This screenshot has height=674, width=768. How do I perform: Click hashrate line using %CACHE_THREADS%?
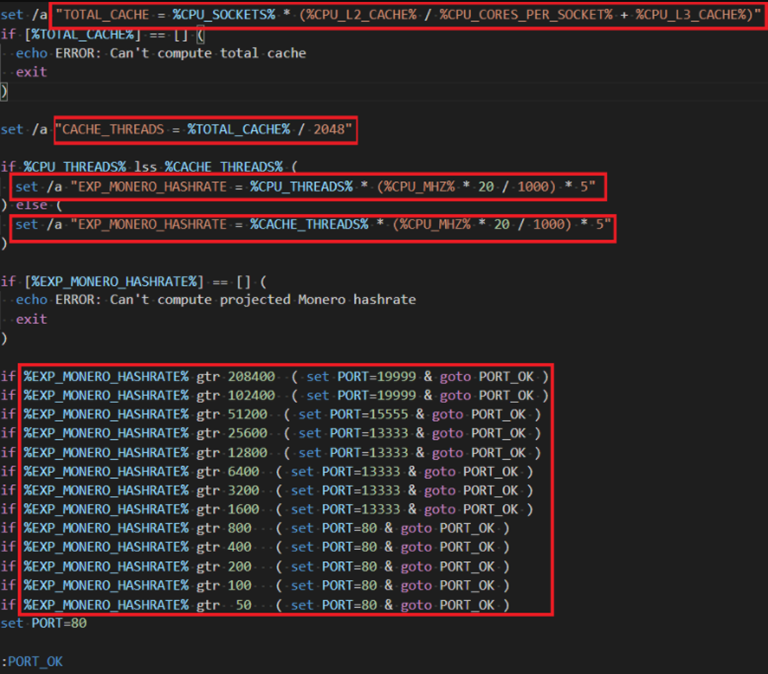pyautogui.click(x=313, y=224)
